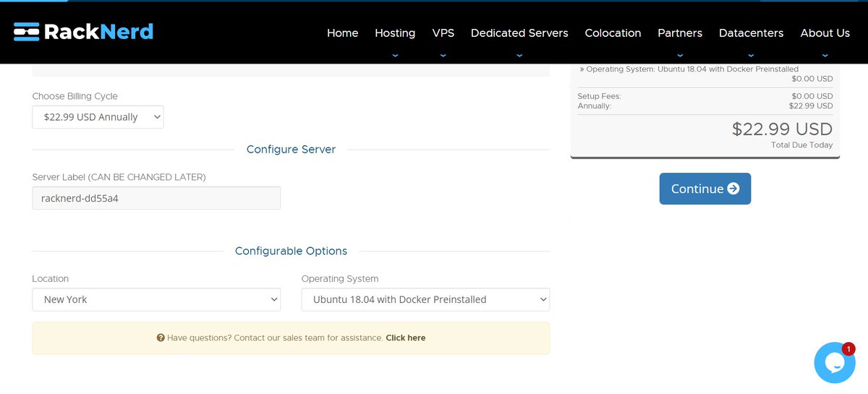The width and height of the screenshot is (868, 394).
Task: Open the Hosting menu
Action: click(395, 33)
